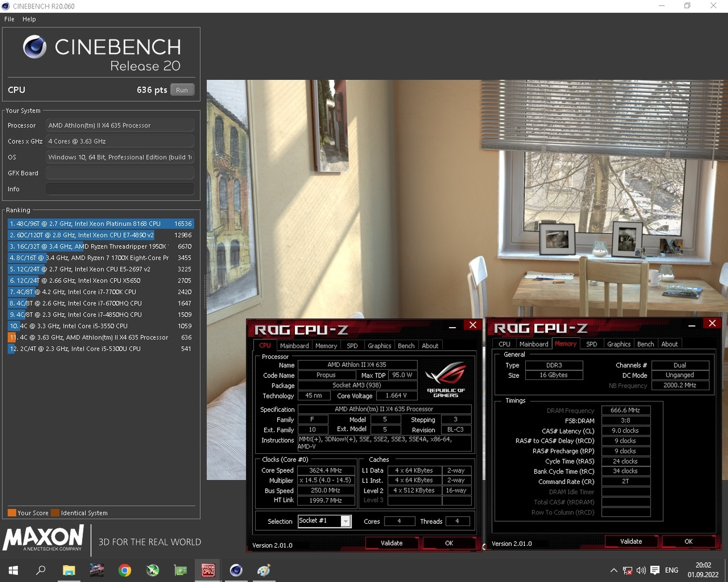Open Paint palette icon on taskbar
This screenshot has height=582, width=728.
coord(264,570)
